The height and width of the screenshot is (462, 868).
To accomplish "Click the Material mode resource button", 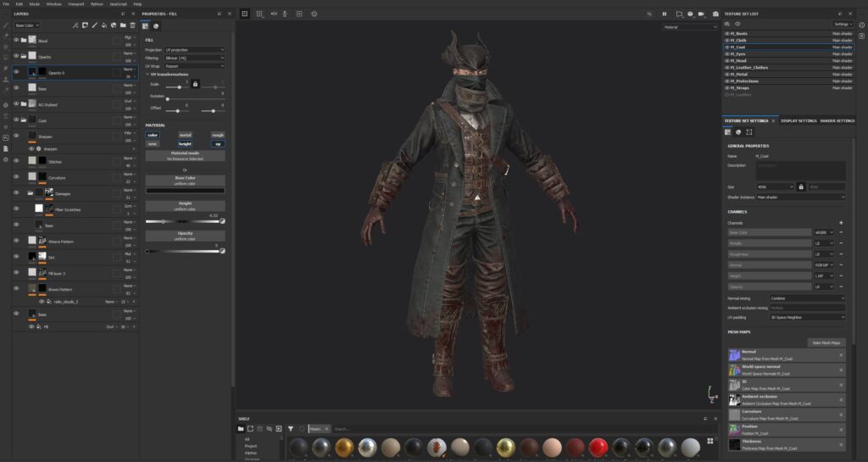I will click(184, 157).
